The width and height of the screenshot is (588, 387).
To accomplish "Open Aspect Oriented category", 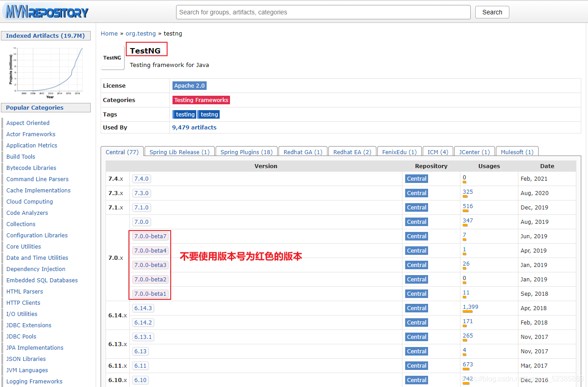I will 28,123.
